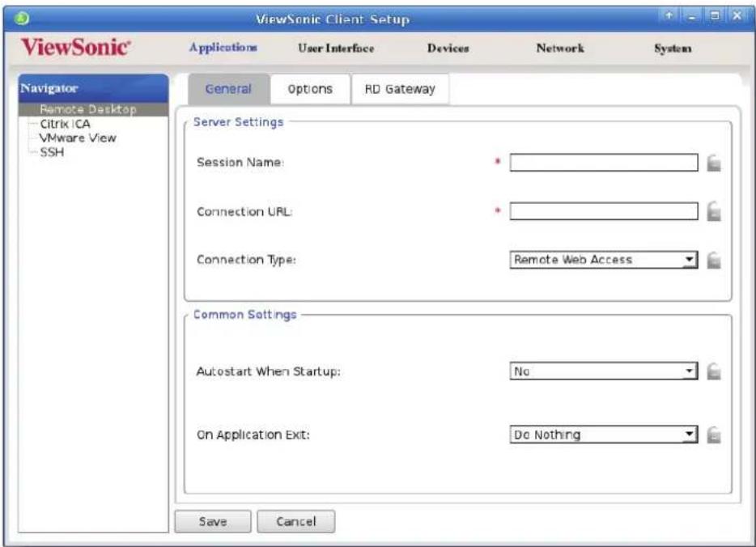This screenshot has width=756, height=547.
Task: Click the "Autostart When Startup:" label
Action: pos(268,371)
